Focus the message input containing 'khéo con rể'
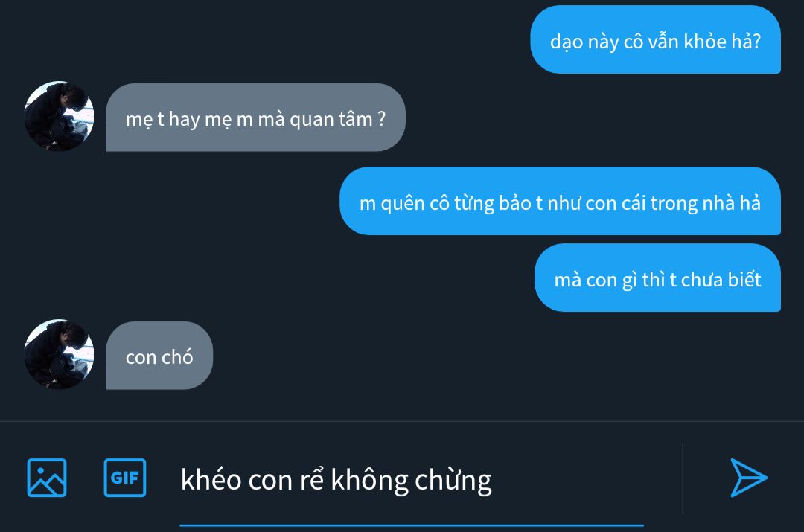The width and height of the screenshot is (804, 532). (411, 480)
